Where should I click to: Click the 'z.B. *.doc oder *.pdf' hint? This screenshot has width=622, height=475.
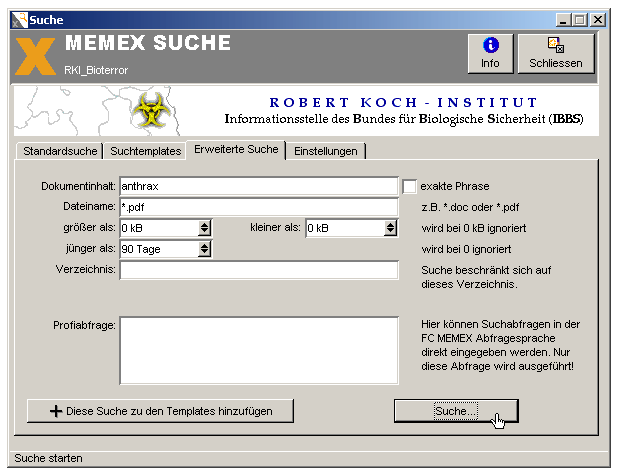coord(470,207)
